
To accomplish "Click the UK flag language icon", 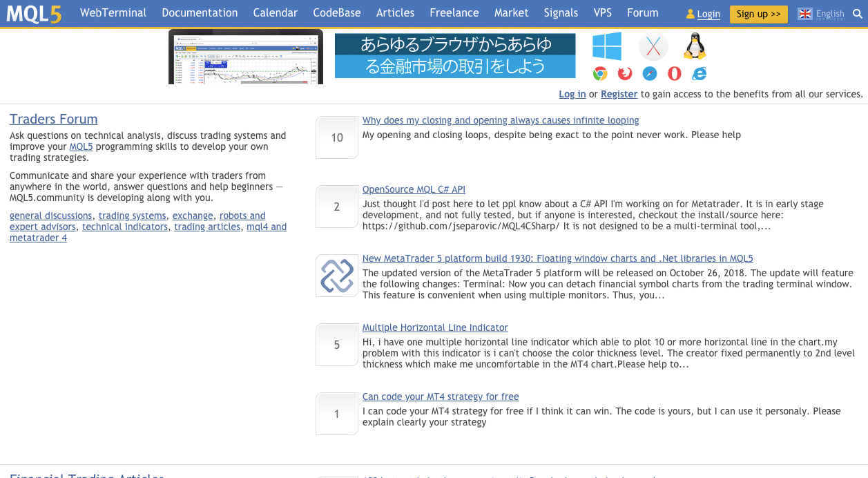I will click(805, 14).
